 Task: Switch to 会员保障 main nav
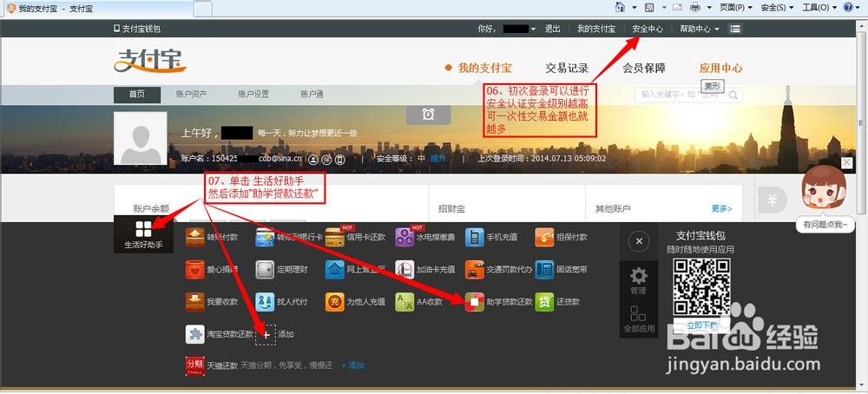(x=644, y=69)
